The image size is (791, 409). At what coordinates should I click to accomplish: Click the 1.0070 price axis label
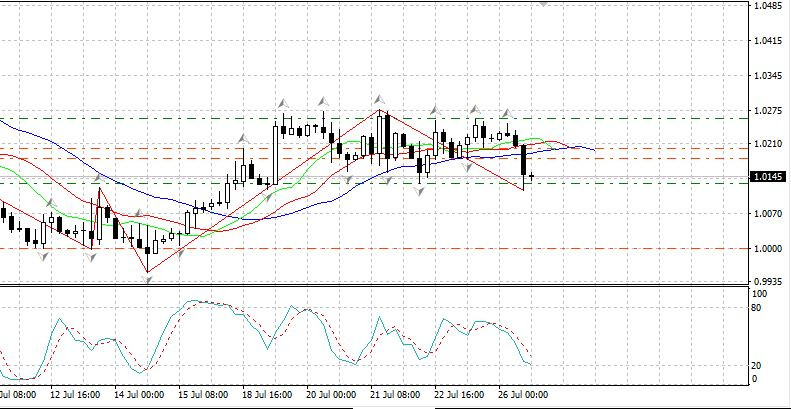coord(768,214)
